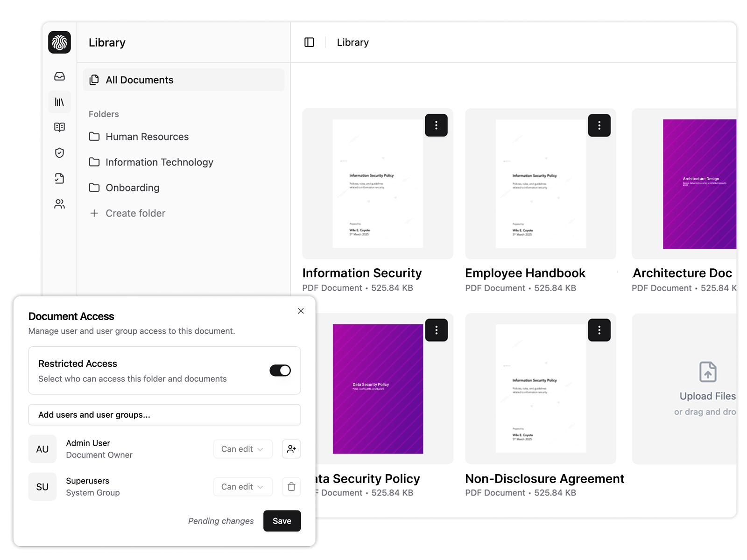This screenshot has height=560, width=747.
Task: Open the user groups icon in sidebar
Action: tap(59, 204)
